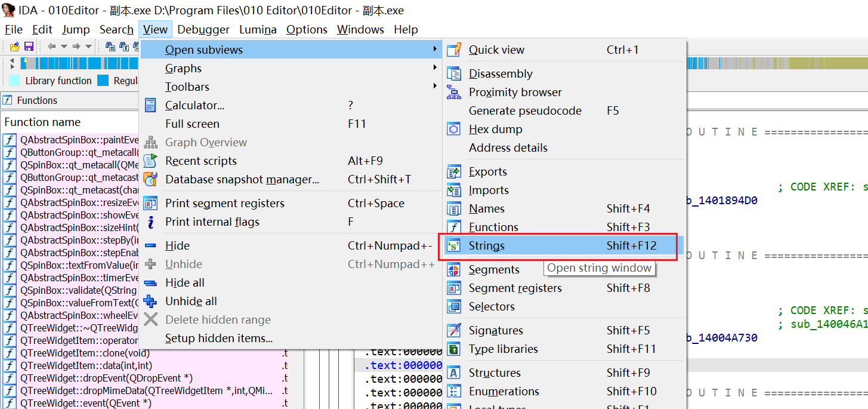
Task: Choose Full screen in View menu
Action: 291,124
